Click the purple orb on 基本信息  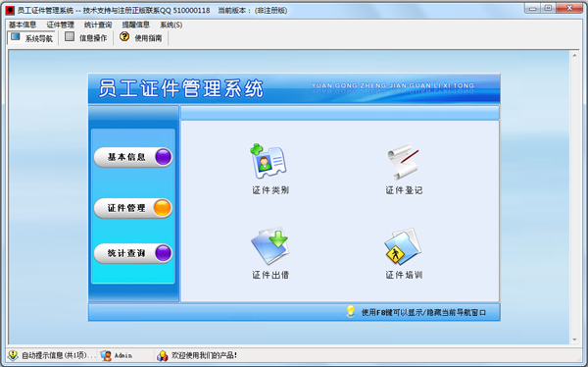(x=163, y=157)
